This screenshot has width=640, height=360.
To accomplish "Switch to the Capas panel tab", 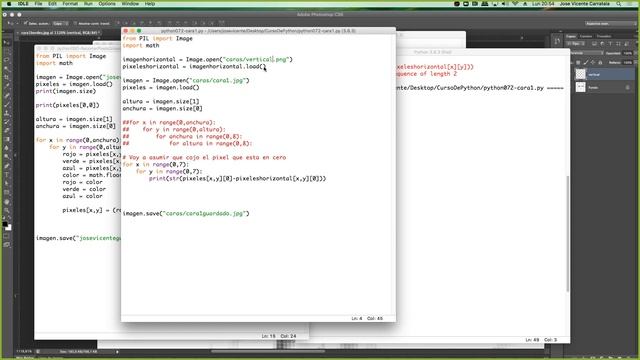I will point(571,36).
